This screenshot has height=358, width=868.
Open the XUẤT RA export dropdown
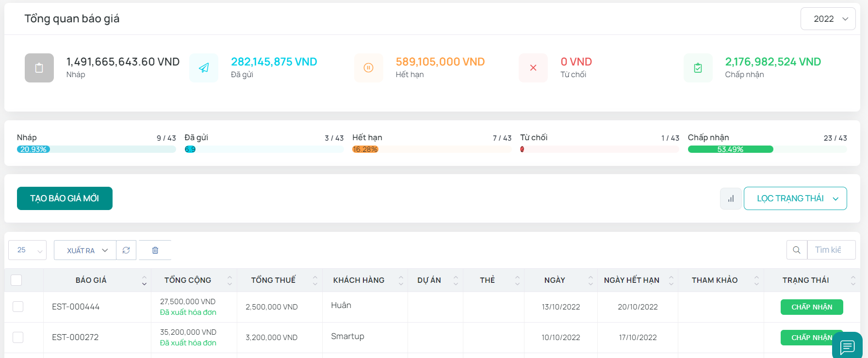(x=85, y=250)
